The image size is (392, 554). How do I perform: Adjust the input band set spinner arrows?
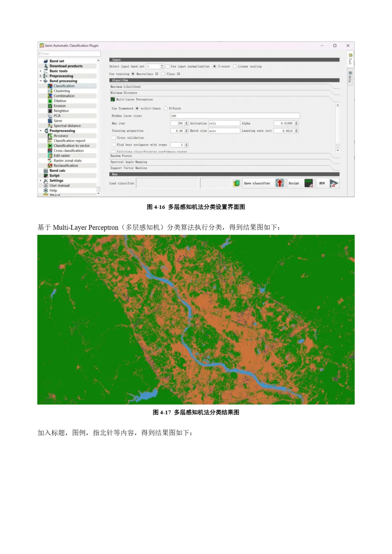pyautogui.click(x=162, y=66)
